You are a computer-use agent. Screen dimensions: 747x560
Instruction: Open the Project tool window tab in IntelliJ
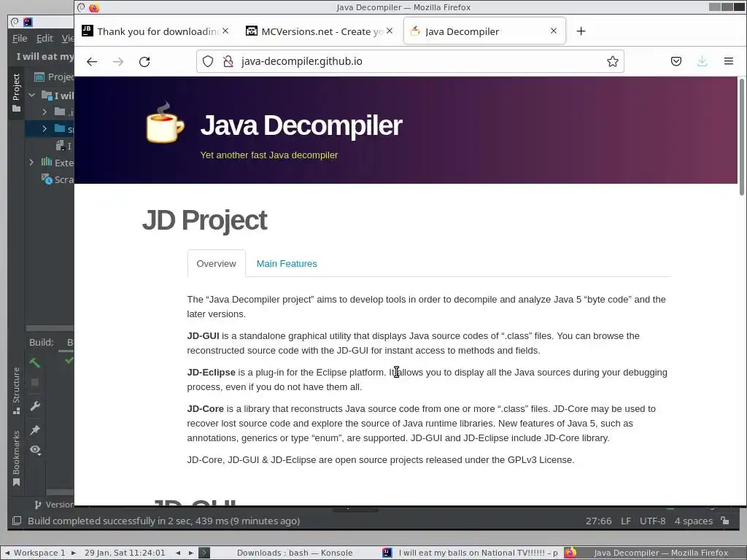pyautogui.click(x=16, y=93)
